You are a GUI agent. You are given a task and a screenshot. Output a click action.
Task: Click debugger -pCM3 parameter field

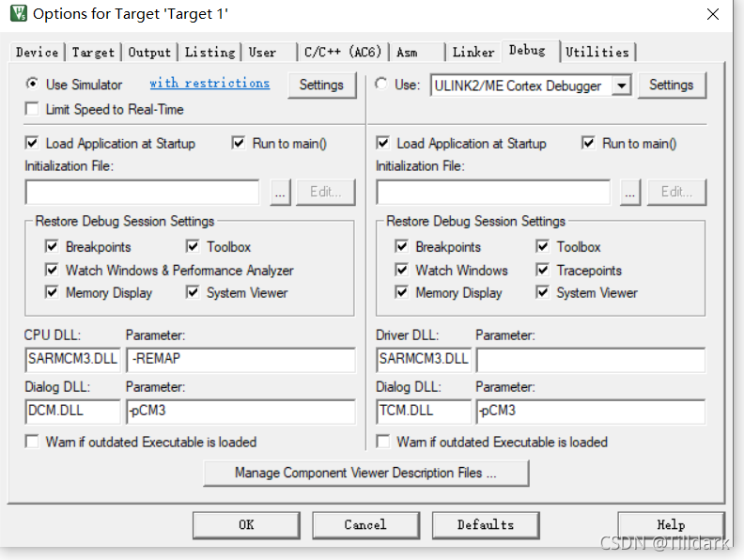point(591,411)
